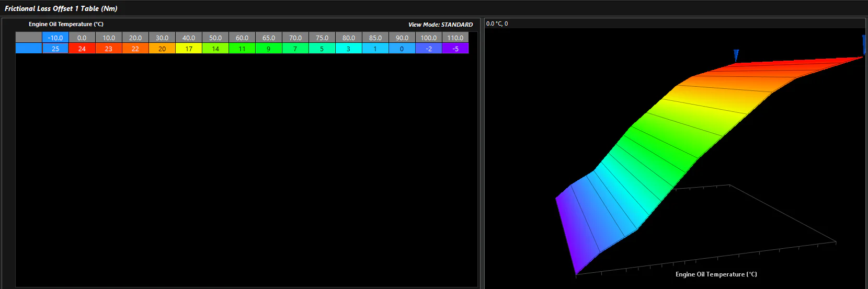868x289 pixels.
Task: Choose the cell with value 9
Action: coord(269,49)
